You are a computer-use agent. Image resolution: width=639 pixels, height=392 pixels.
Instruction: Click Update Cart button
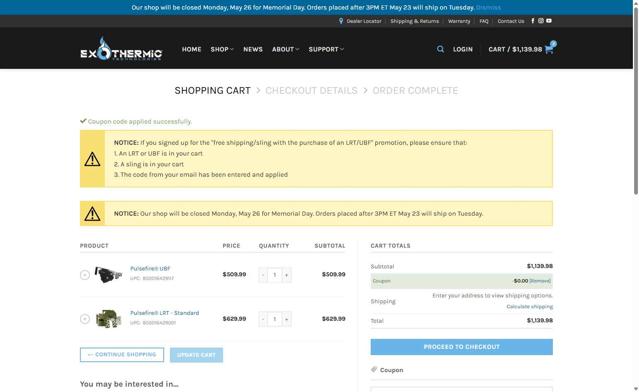(196, 355)
